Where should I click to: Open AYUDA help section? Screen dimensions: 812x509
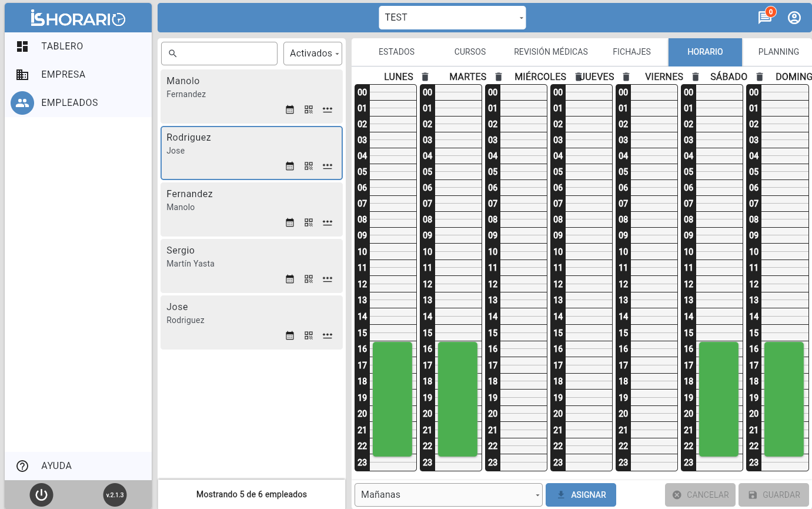56,466
